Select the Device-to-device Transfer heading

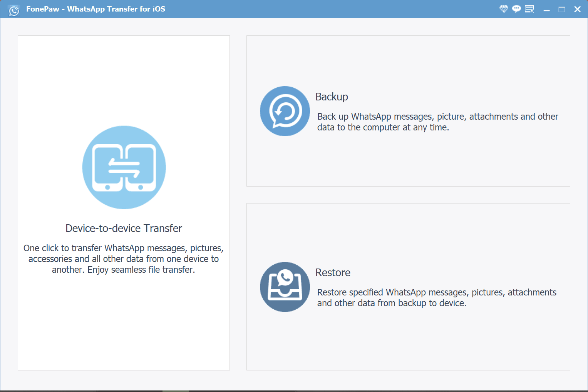pos(124,228)
